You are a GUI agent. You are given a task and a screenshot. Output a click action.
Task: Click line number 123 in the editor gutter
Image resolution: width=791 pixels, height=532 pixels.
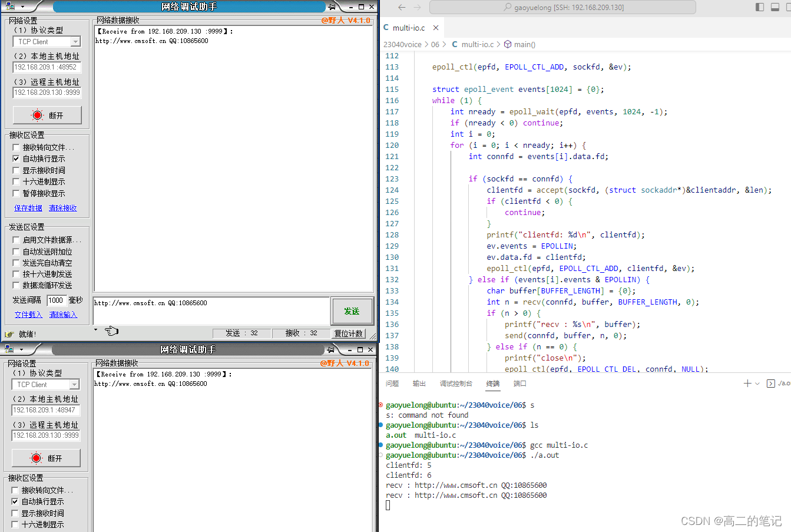click(392, 179)
